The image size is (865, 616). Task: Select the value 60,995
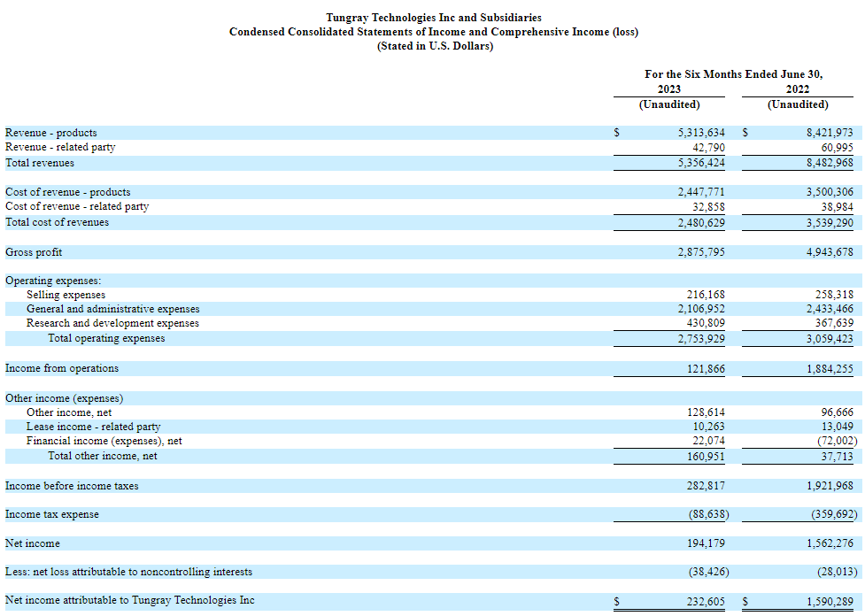point(837,148)
